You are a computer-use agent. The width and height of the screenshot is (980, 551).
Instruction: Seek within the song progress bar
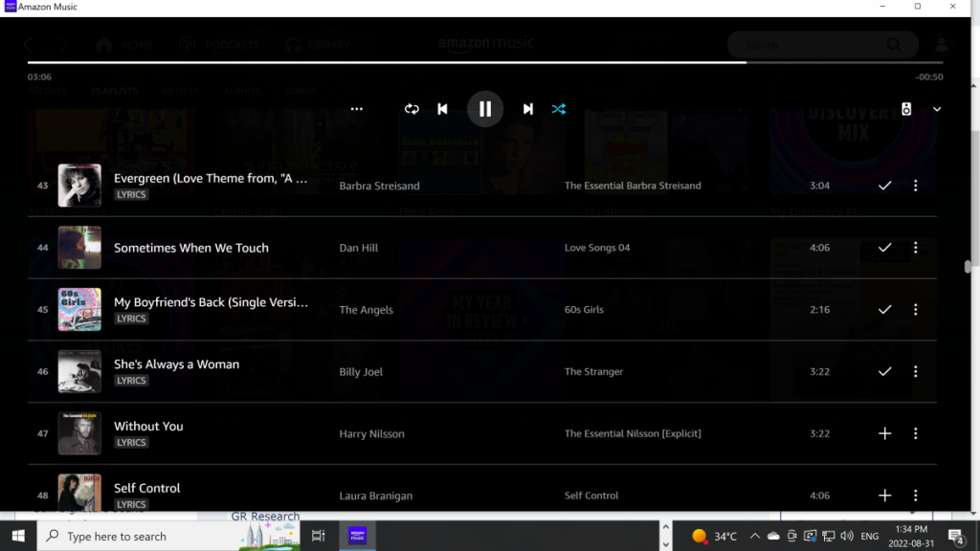[x=485, y=62]
